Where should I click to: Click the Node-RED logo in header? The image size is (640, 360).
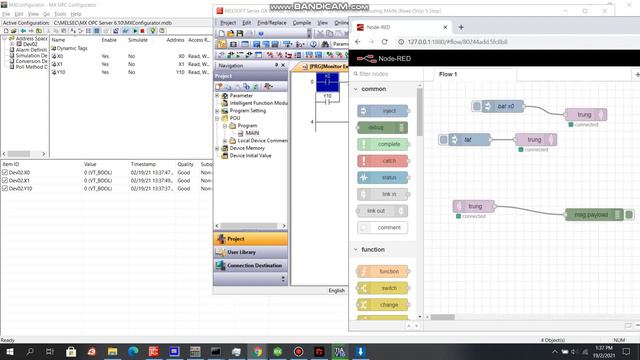point(366,59)
